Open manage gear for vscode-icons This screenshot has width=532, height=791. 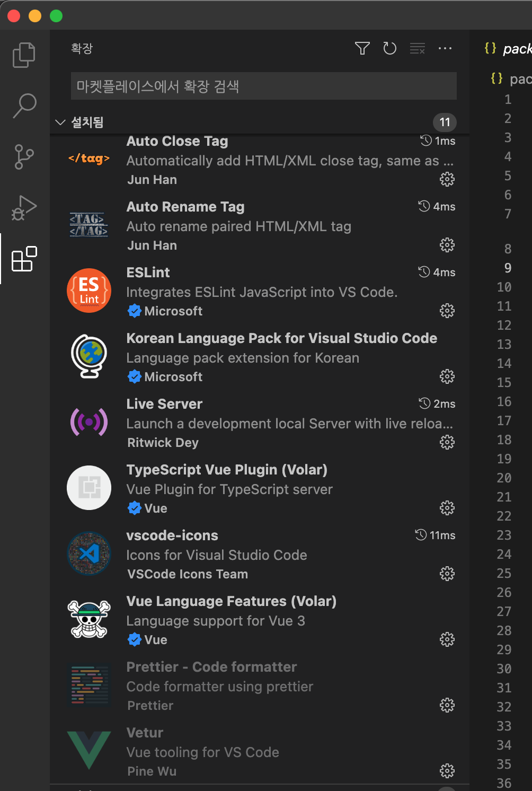click(447, 574)
